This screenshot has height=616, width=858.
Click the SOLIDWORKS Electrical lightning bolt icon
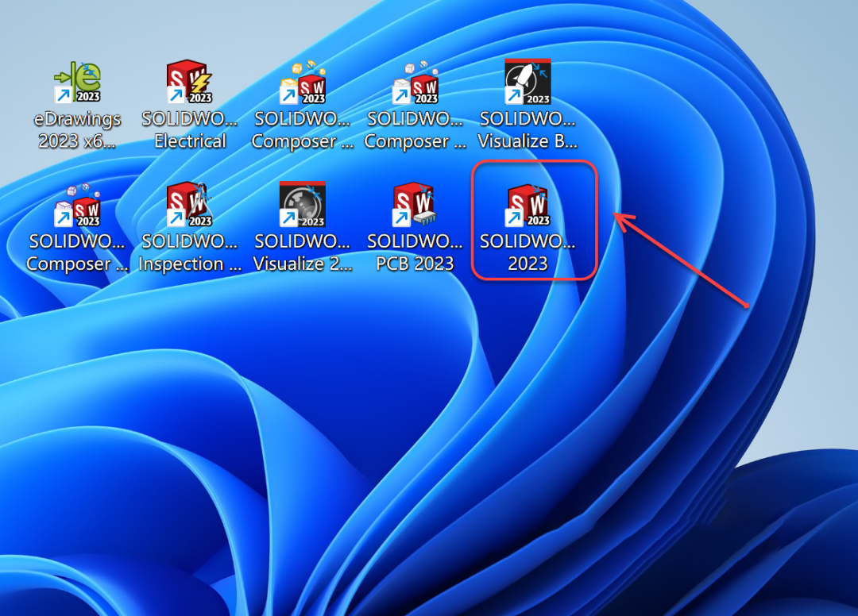click(x=190, y=83)
